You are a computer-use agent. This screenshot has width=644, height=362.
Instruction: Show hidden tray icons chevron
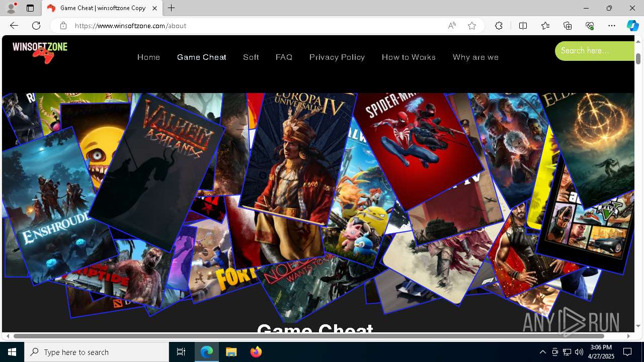point(543,352)
